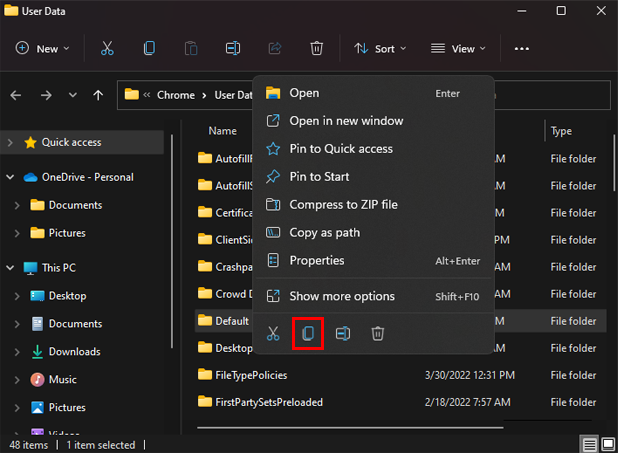Expand the This PC tree node
Viewport: 618px width, 453px height.
10,268
